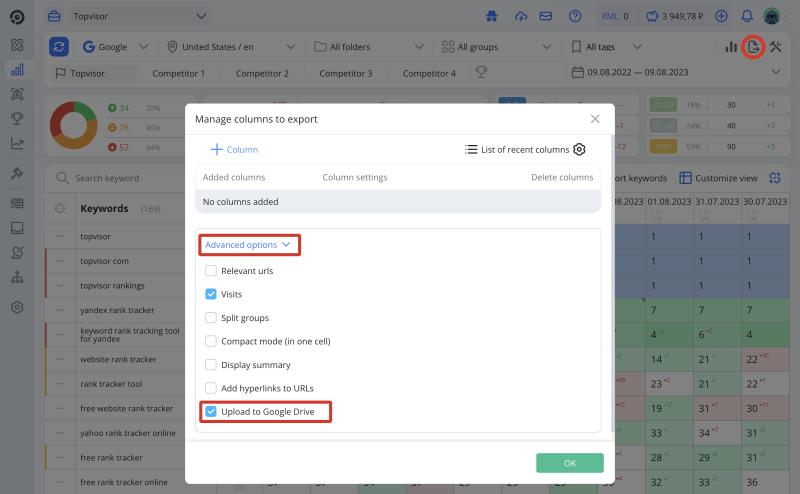Open the All folders dropdown
This screenshot has height=494, width=800.
coord(368,47)
